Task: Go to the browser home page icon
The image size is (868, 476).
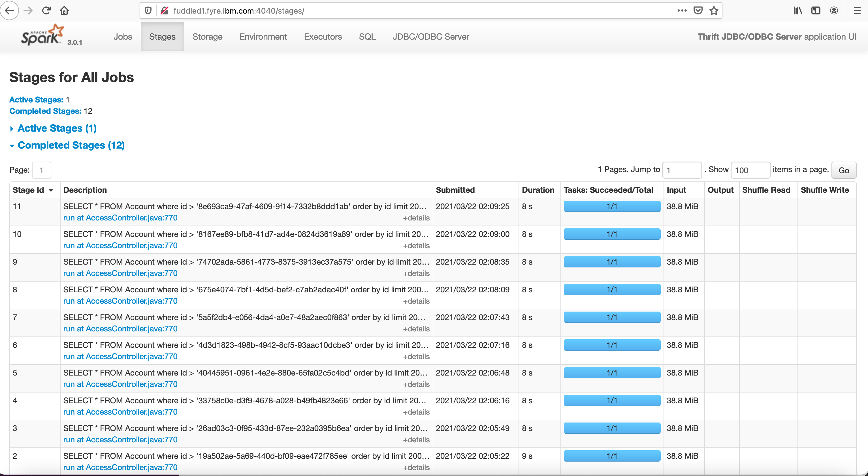Action: pos(64,10)
